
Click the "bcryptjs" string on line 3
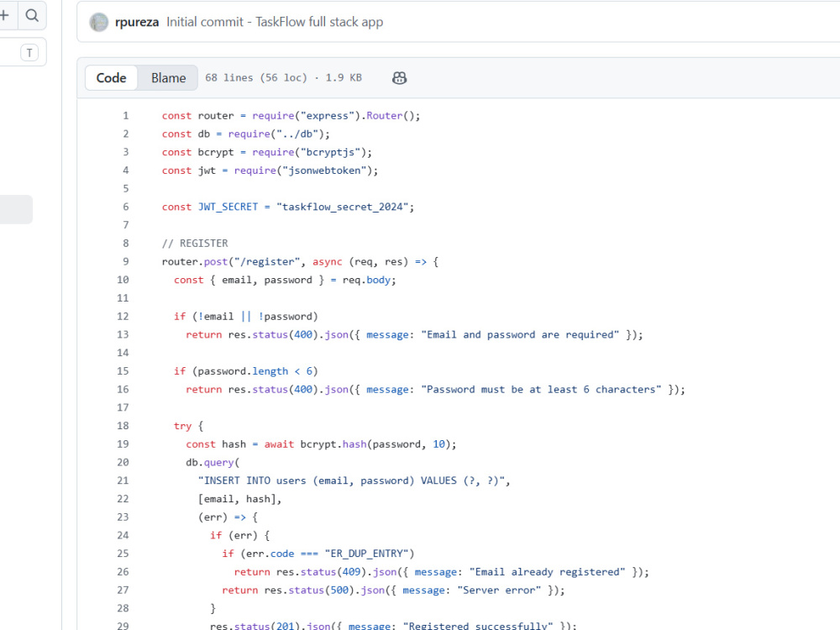tap(330, 152)
